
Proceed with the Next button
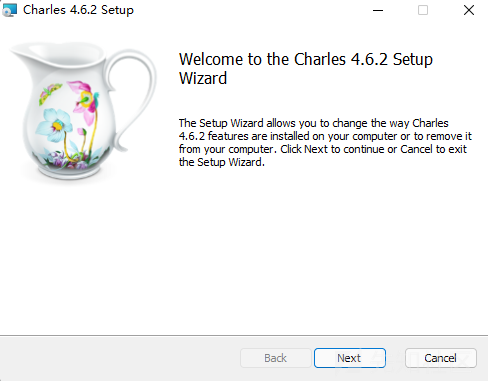click(350, 358)
